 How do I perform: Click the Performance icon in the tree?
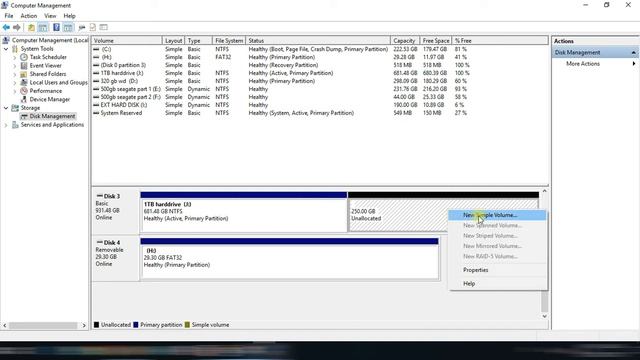point(24,91)
